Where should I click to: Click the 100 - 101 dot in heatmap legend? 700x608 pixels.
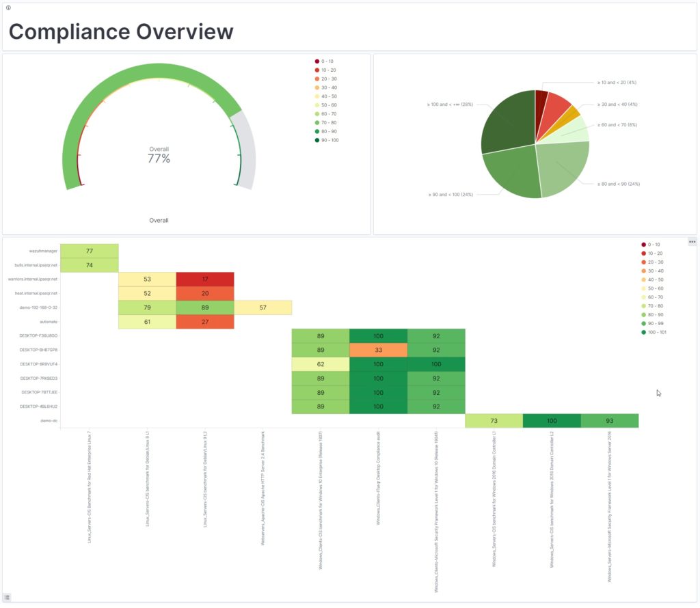click(x=643, y=332)
